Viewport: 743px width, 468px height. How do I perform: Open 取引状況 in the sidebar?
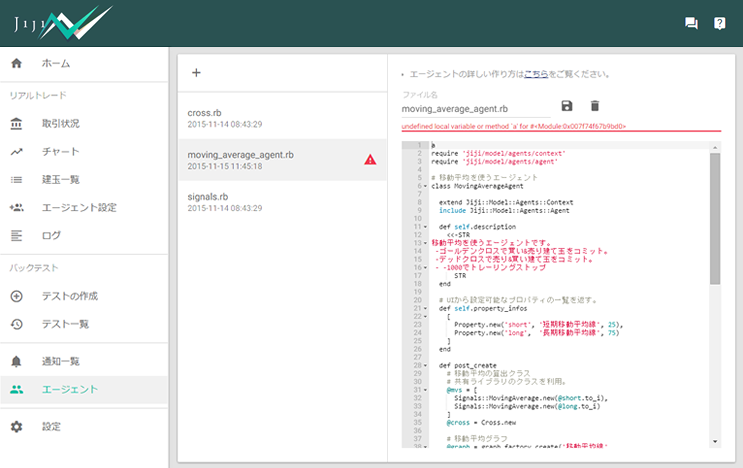[x=84, y=124]
